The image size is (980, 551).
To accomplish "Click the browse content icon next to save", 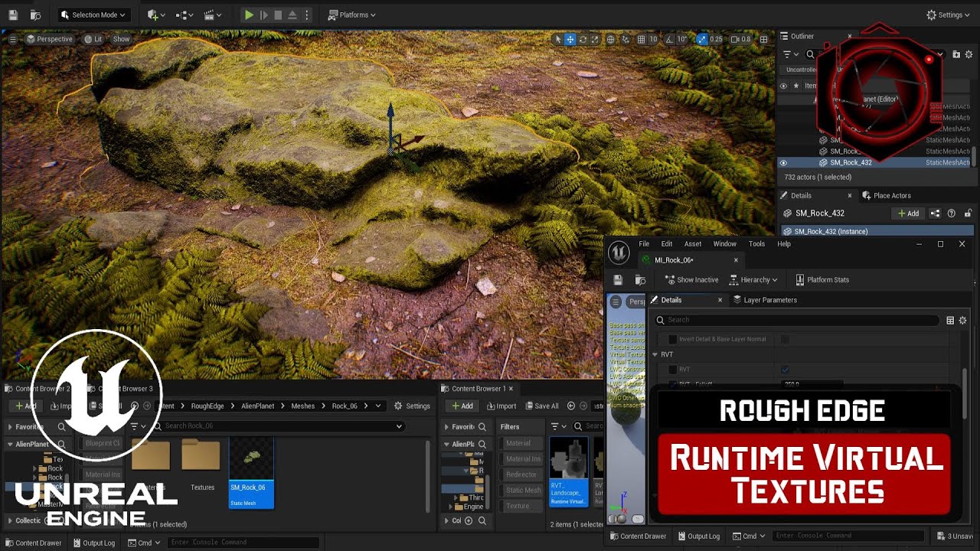I will point(35,15).
